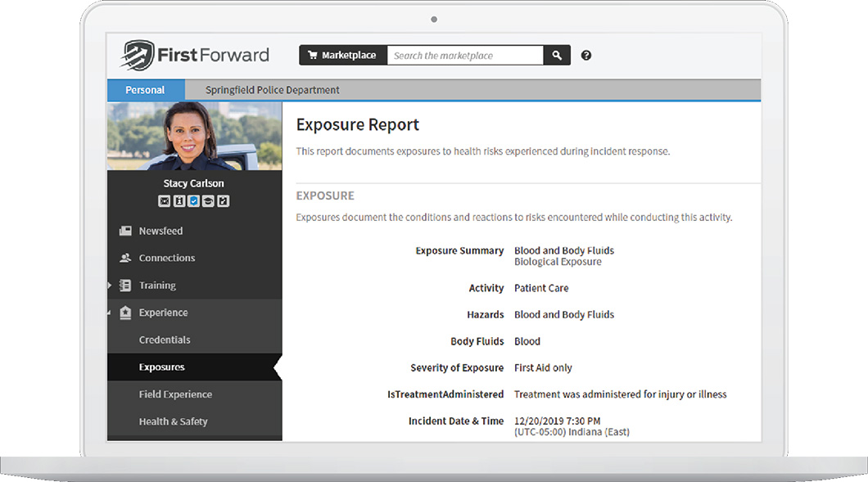Open Credentials in the sidebar
The image size is (868, 482).
click(165, 340)
